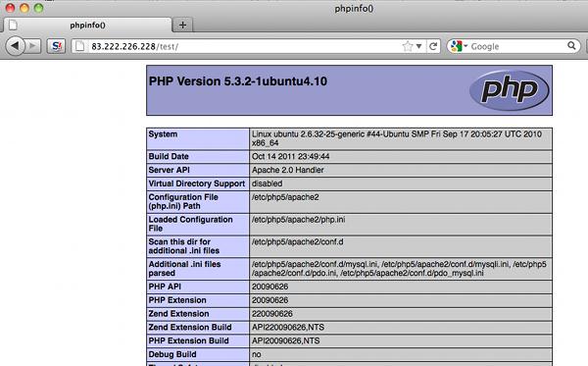Reload the page with the refresh icon
The width and height of the screenshot is (588, 366).
pos(433,46)
